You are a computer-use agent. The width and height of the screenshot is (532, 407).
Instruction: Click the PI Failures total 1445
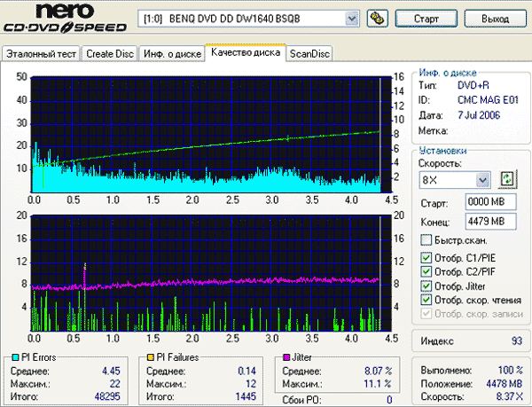(246, 396)
